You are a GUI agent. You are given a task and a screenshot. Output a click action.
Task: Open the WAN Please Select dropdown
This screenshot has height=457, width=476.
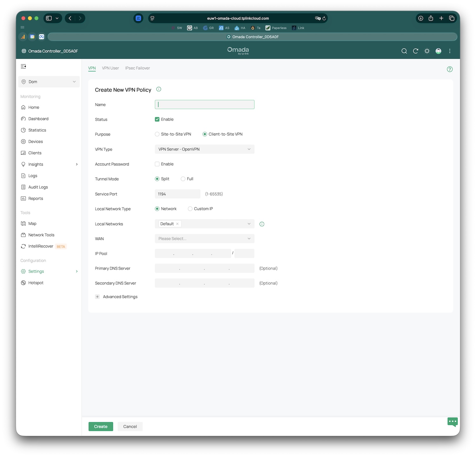pos(204,239)
